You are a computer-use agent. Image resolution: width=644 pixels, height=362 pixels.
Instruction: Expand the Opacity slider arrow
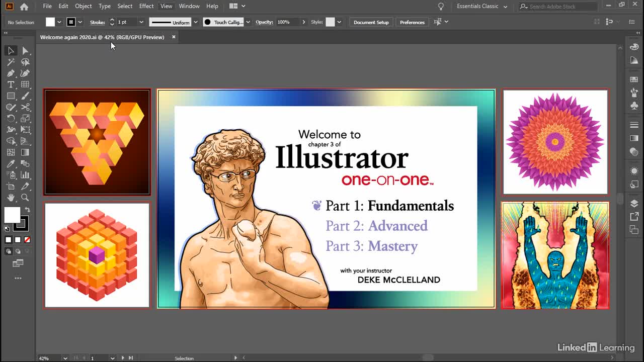point(303,22)
